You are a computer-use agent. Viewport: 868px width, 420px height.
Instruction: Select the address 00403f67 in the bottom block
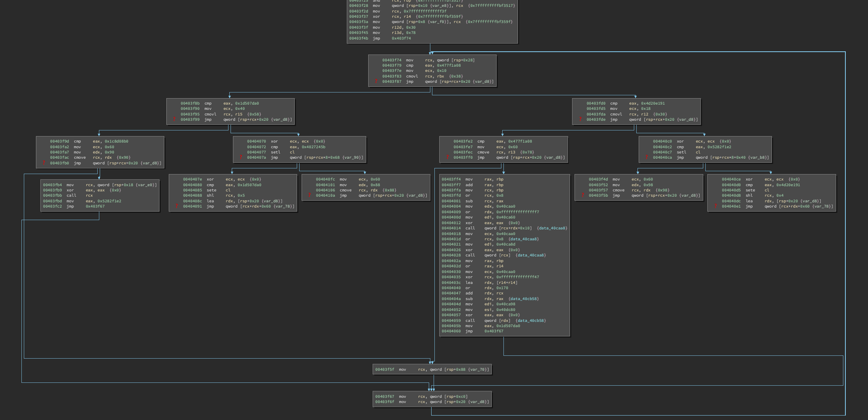384,397
